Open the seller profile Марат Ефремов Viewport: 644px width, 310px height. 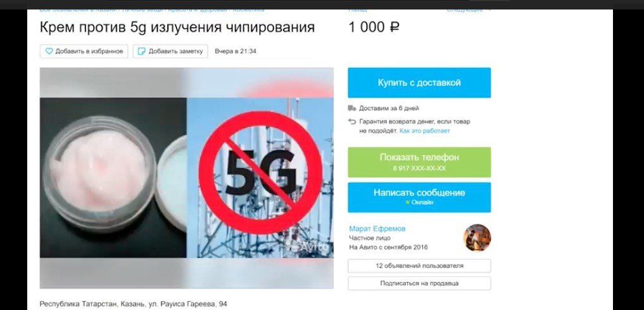click(x=377, y=229)
